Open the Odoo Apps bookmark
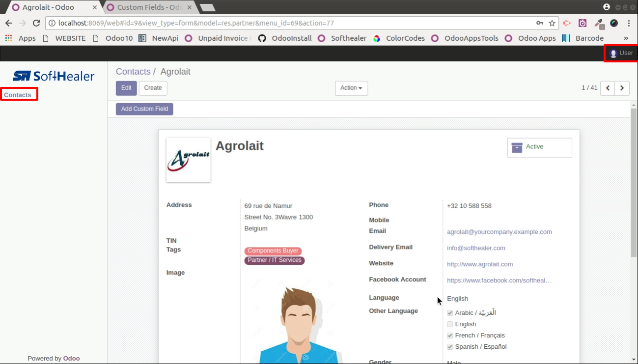The image size is (638, 364). 530,38
